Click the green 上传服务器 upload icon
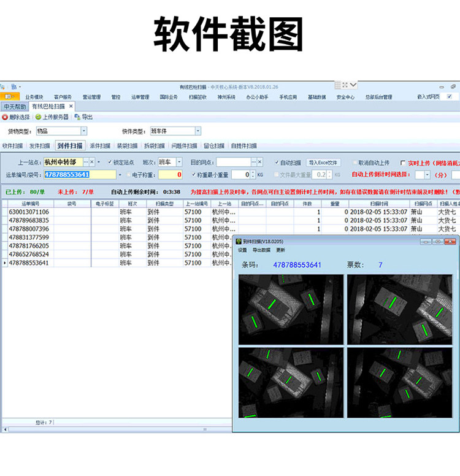This screenshot has height=476, width=460. 38,117
